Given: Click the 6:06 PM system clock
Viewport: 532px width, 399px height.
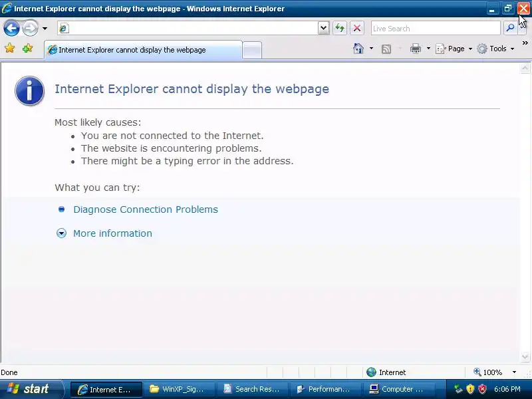Looking at the screenshot, I should 507,389.
